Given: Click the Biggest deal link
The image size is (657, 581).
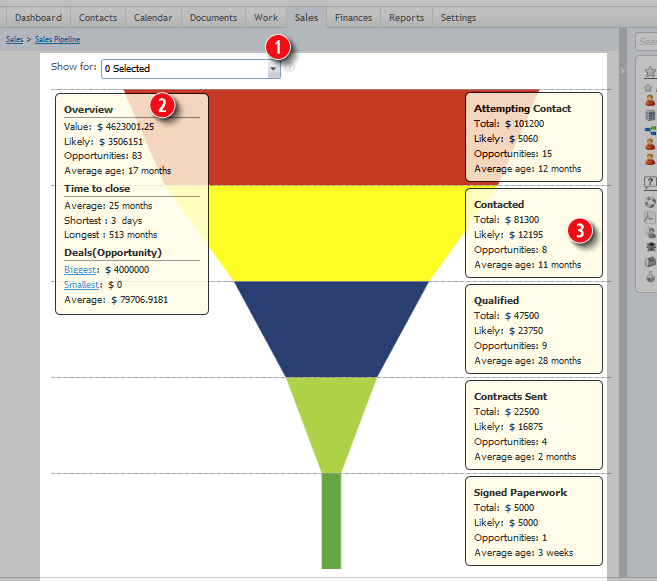Looking at the screenshot, I should [80, 270].
